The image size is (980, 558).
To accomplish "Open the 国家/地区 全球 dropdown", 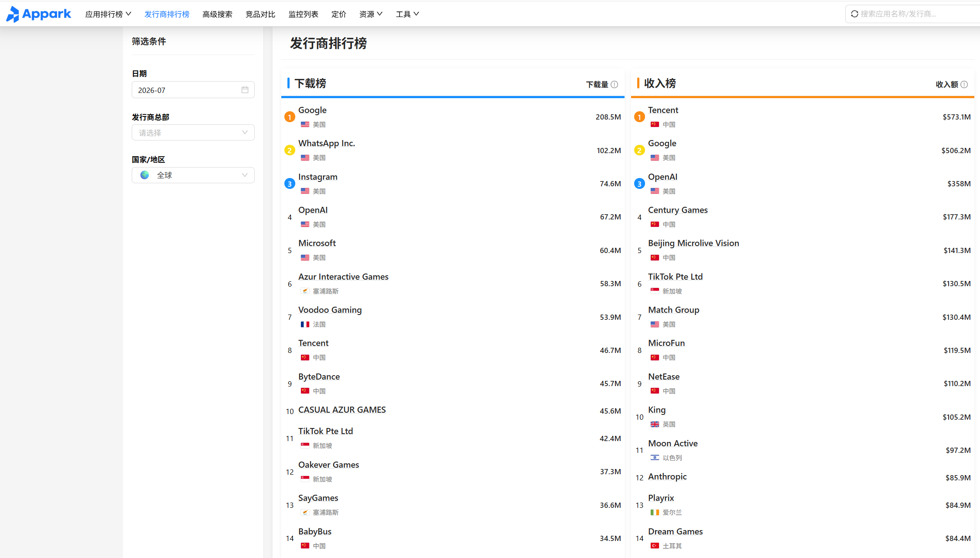I will point(193,175).
